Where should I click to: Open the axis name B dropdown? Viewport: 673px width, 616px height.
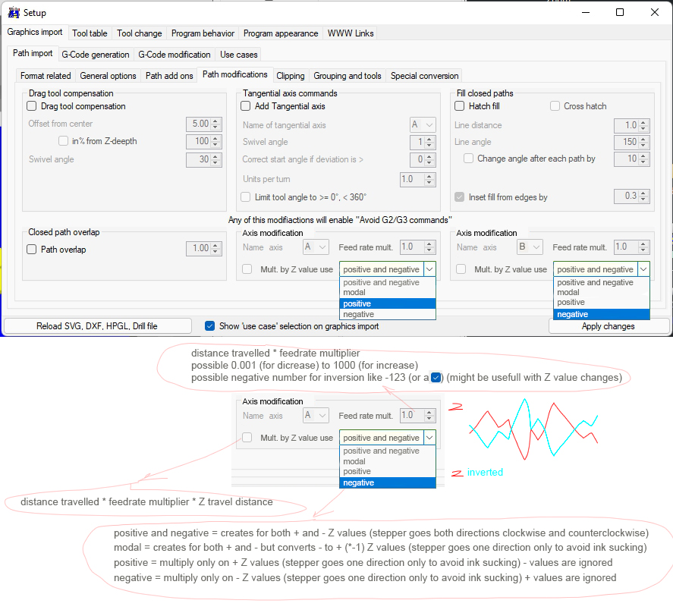[x=530, y=247]
